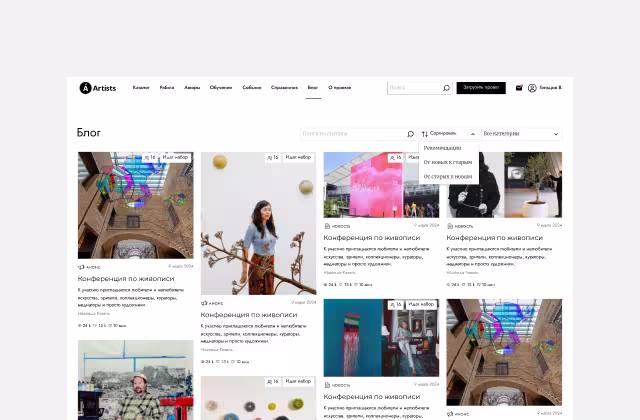Open the messages envelope icon in header
This screenshot has height=420, width=640.
tap(519, 88)
